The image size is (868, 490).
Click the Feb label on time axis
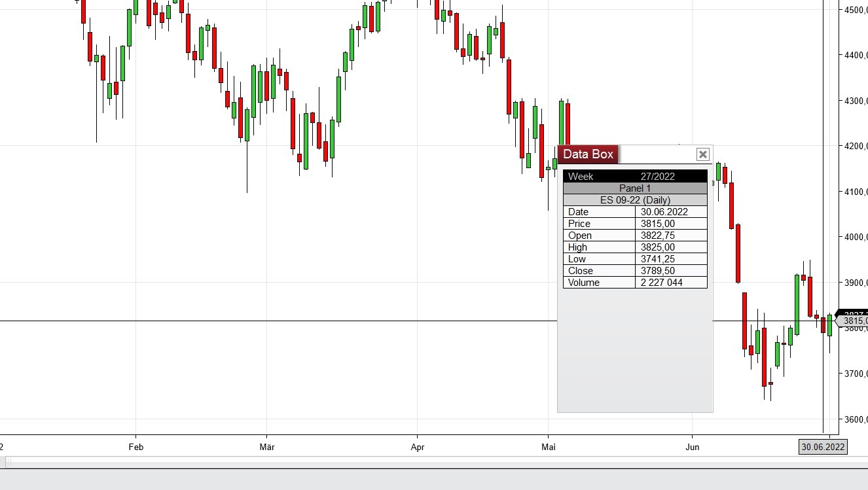pos(136,447)
